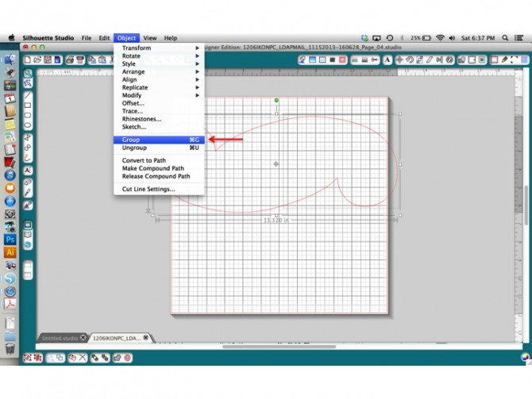532x399 pixels.
Task: Open Photoshop from the Dock
Action: tap(10, 240)
